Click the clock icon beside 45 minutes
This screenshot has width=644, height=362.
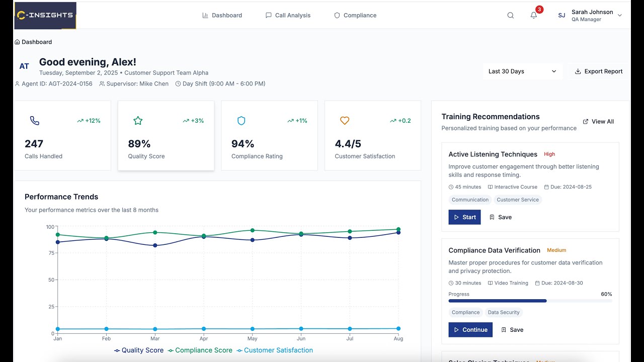(451, 187)
